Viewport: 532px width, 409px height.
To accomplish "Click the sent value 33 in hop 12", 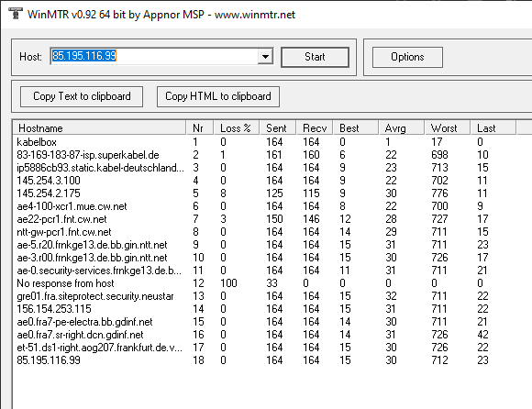I will (x=272, y=283).
